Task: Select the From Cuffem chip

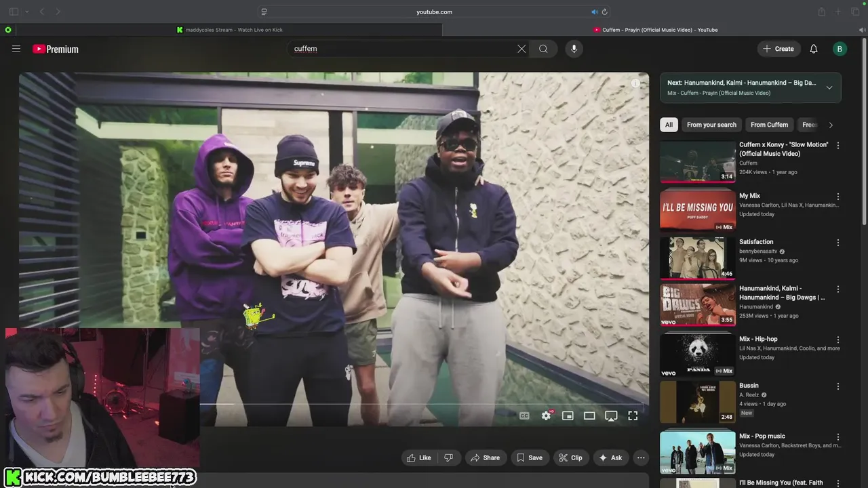Action: coord(769,125)
